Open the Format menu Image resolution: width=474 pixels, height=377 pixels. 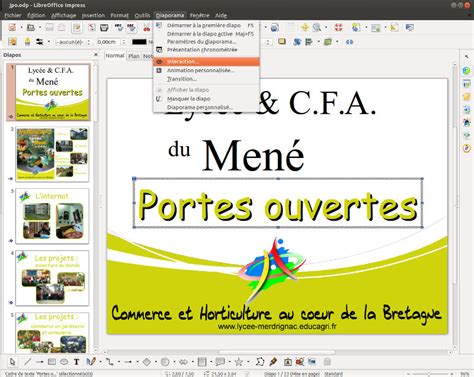pos(119,15)
